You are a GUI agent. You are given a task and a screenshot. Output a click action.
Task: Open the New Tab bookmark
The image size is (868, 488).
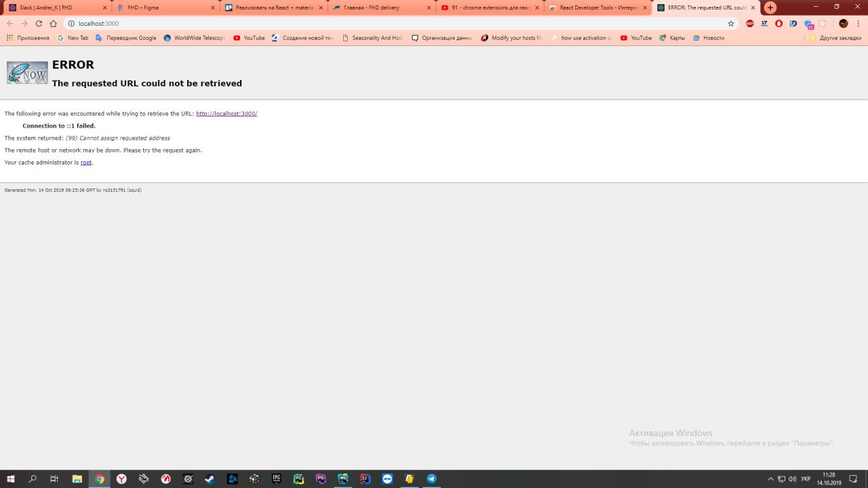click(73, 38)
